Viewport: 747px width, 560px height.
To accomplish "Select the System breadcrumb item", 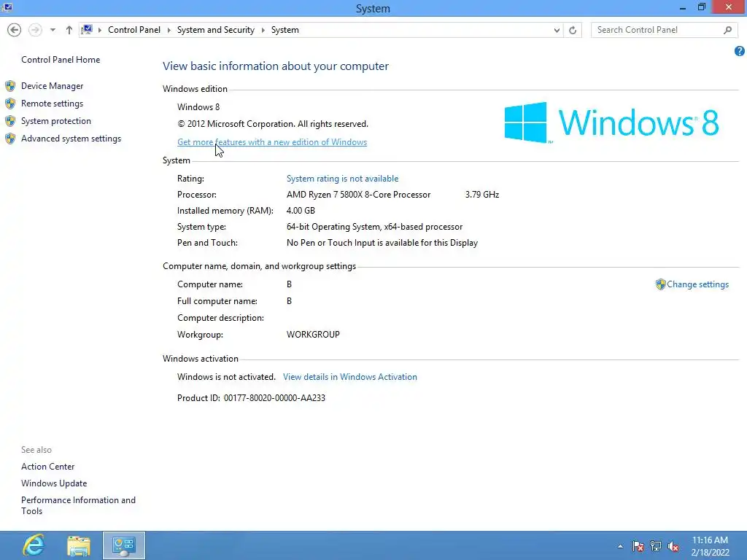I will 285,30.
